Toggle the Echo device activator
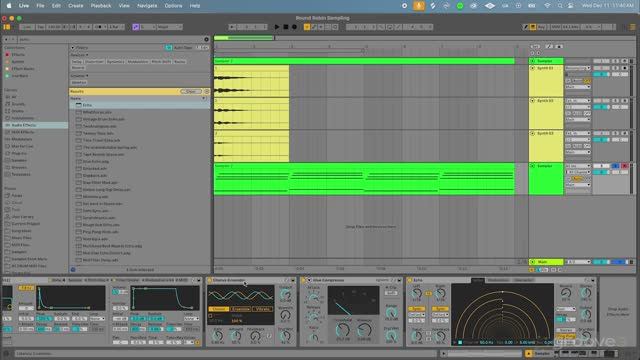Screen dimensions: 640x360 (410, 280)
